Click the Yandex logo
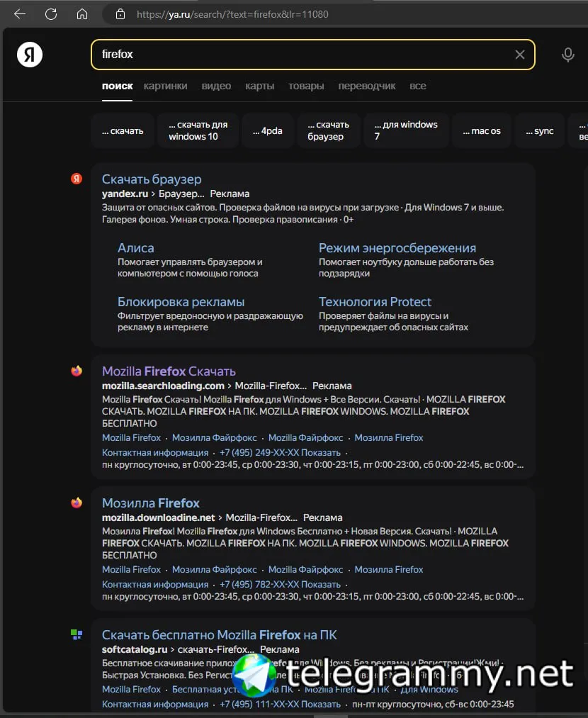Viewport: 588px width, 718px height. [30, 55]
